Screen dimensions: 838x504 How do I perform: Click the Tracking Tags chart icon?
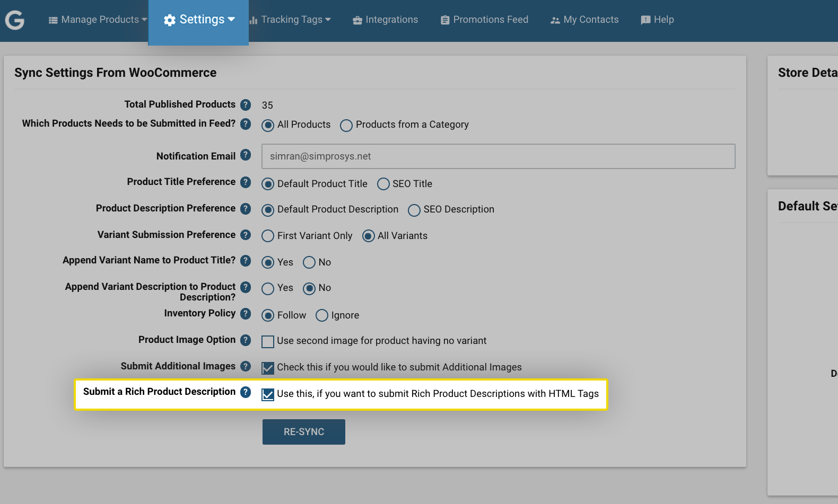point(253,20)
